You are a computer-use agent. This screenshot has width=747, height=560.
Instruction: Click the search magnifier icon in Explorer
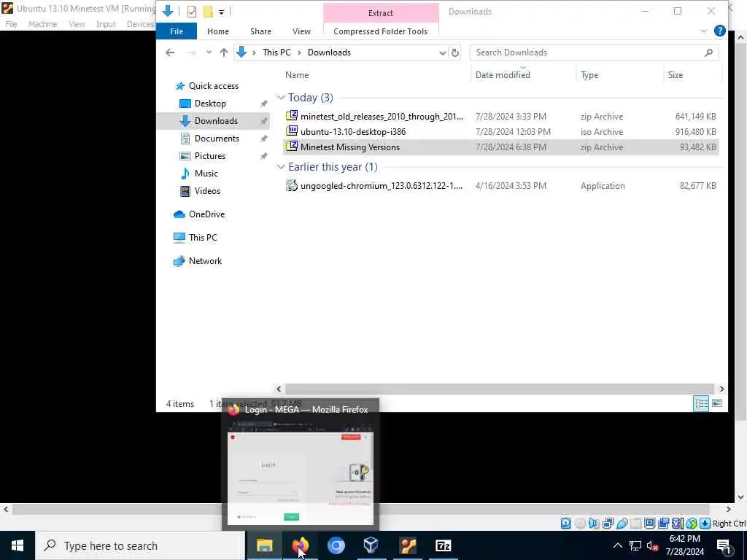point(708,52)
